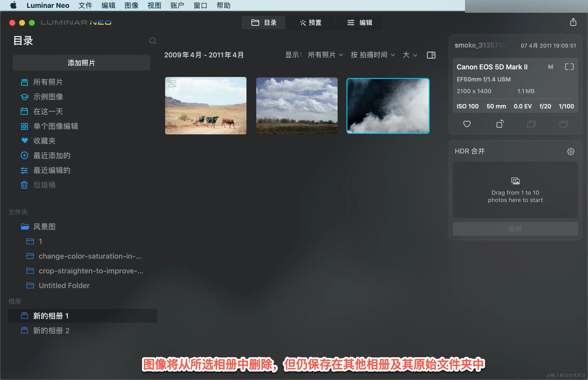Open the Trash (垃圾桶) in sidebar
The image size is (588, 380).
pos(44,185)
